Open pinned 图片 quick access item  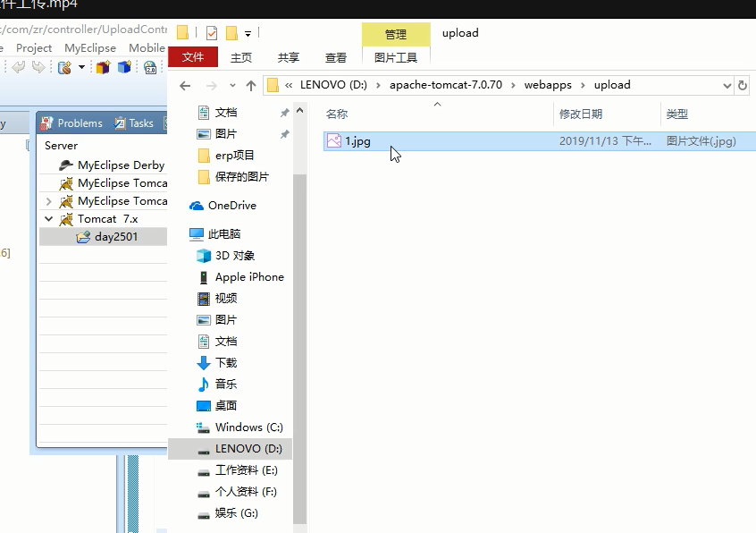[x=226, y=133]
